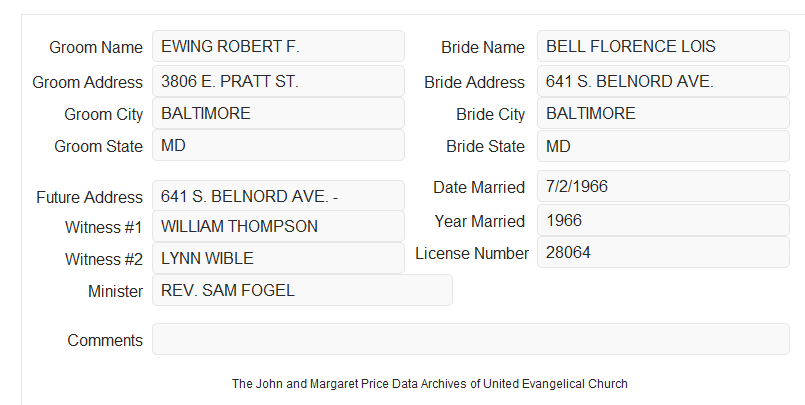Select the Groom Address input

point(278,81)
